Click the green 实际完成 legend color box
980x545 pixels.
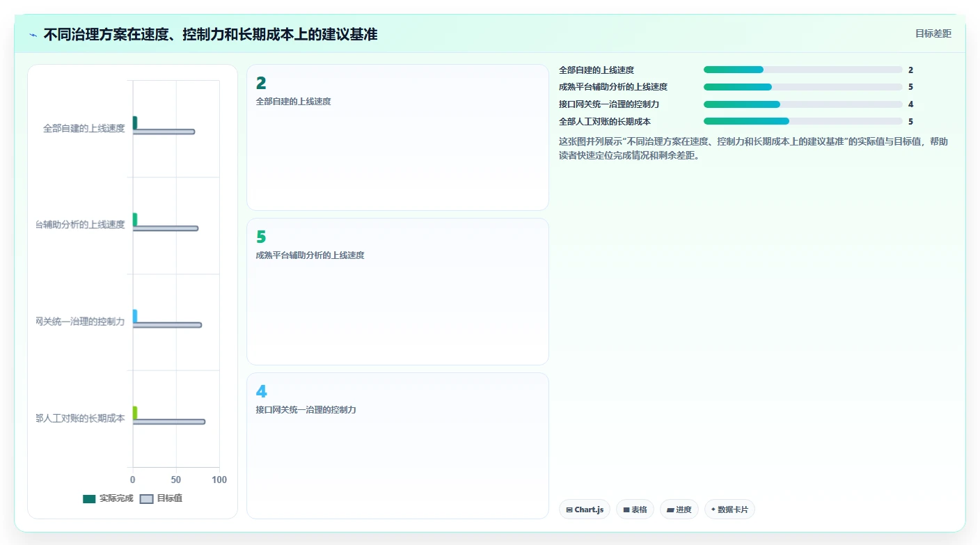(x=89, y=498)
